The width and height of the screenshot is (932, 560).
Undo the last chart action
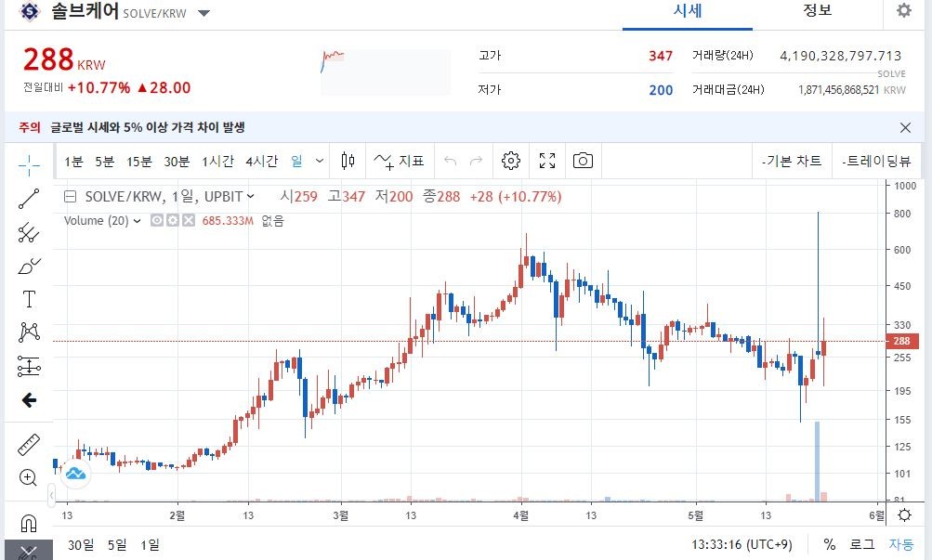[x=450, y=161]
